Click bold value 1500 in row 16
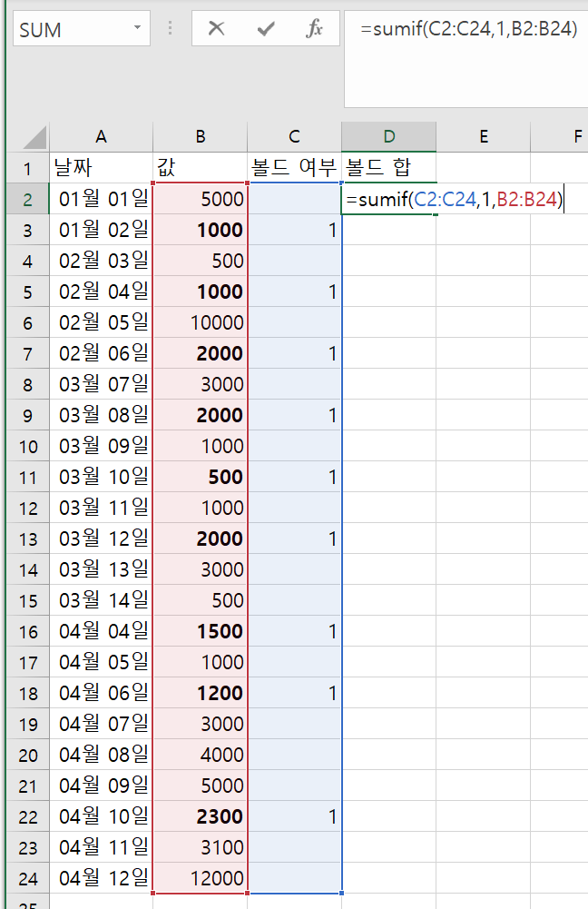The width and height of the screenshot is (588, 909). click(x=200, y=631)
